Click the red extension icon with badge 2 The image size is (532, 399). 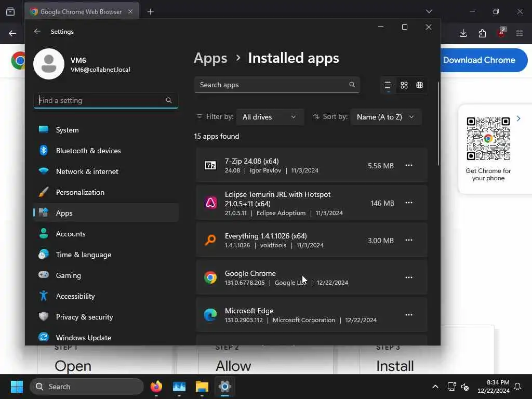(x=501, y=33)
